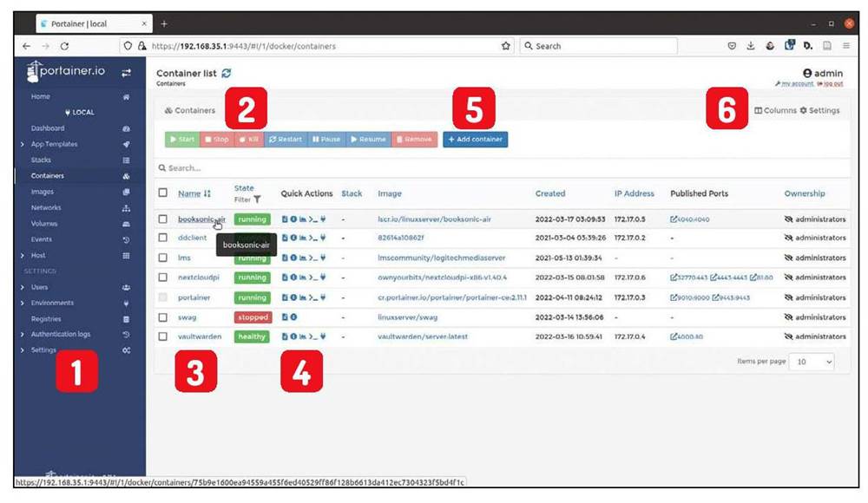
Task: Click the browser URL address bar
Action: [316, 46]
